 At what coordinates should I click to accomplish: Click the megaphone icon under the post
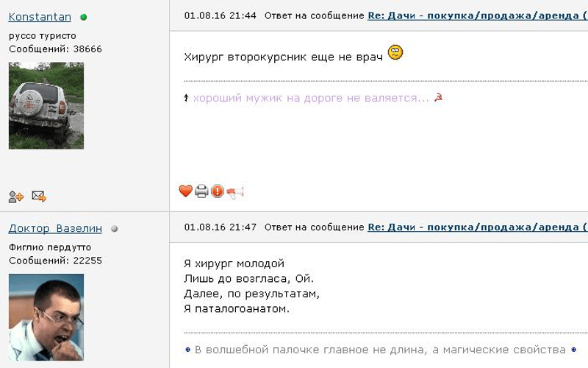pyautogui.click(x=235, y=192)
